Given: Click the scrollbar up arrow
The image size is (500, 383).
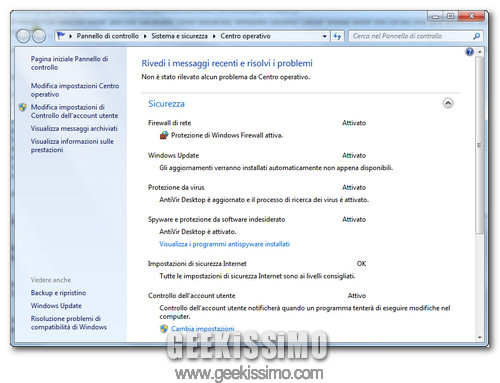Looking at the screenshot, I should coord(479,52).
